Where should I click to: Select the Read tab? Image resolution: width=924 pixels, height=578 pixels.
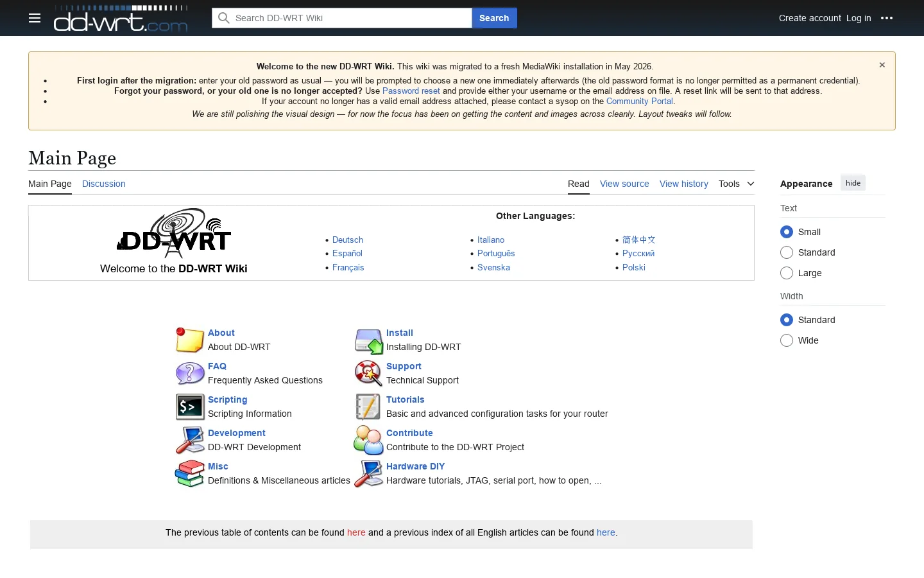click(579, 184)
